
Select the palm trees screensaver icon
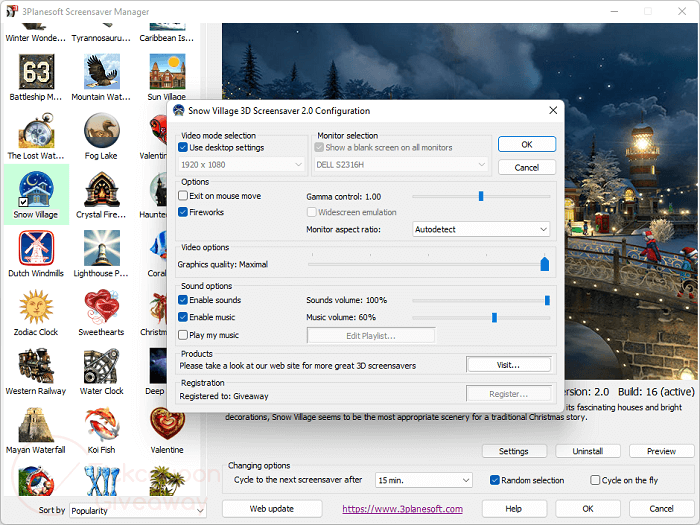point(167,481)
